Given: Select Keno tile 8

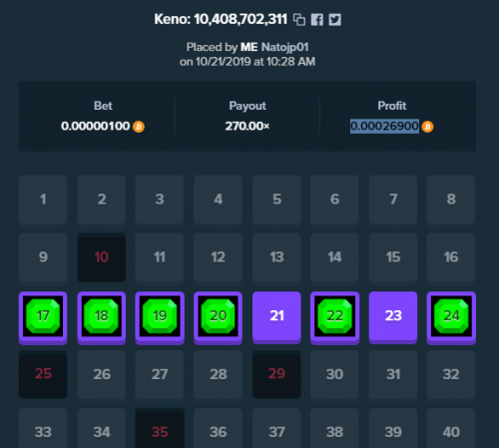Looking at the screenshot, I should tap(451, 200).
